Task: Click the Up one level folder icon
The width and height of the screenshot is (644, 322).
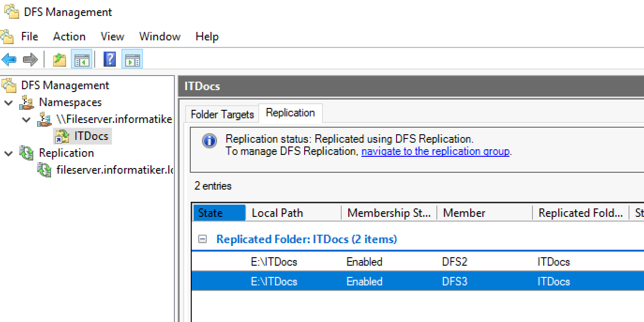Action: tap(60, 60)
